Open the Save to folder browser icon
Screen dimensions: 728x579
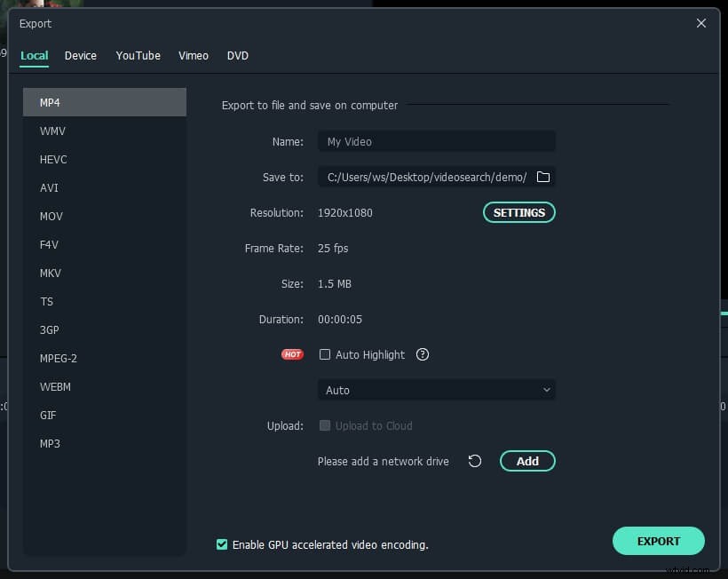(543, 177)
